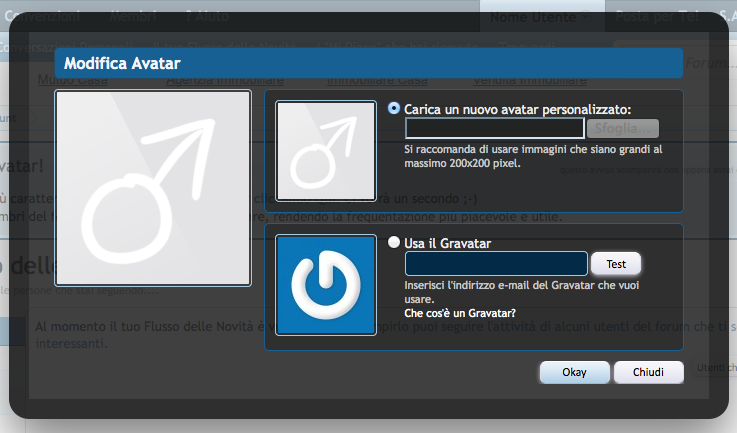
Task: Open 'Posta per Te' in the header
Action: (657, 16)
